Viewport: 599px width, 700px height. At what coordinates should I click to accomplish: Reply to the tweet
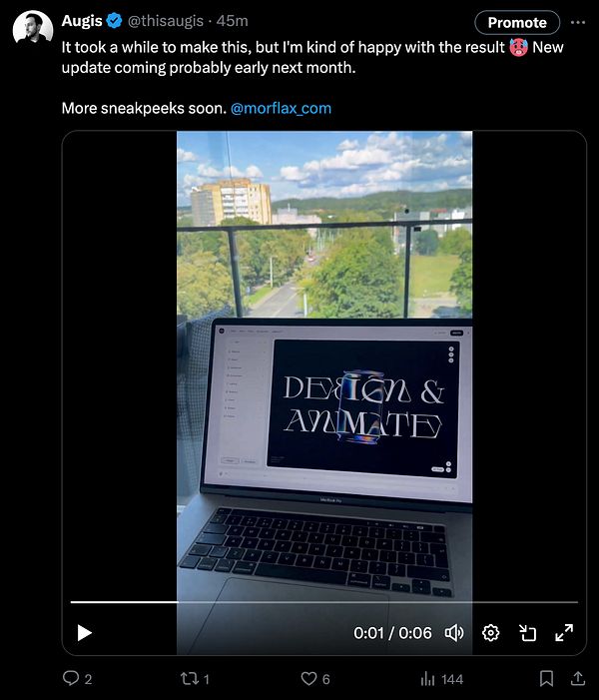pyautogui.click(x=77, y=679)
